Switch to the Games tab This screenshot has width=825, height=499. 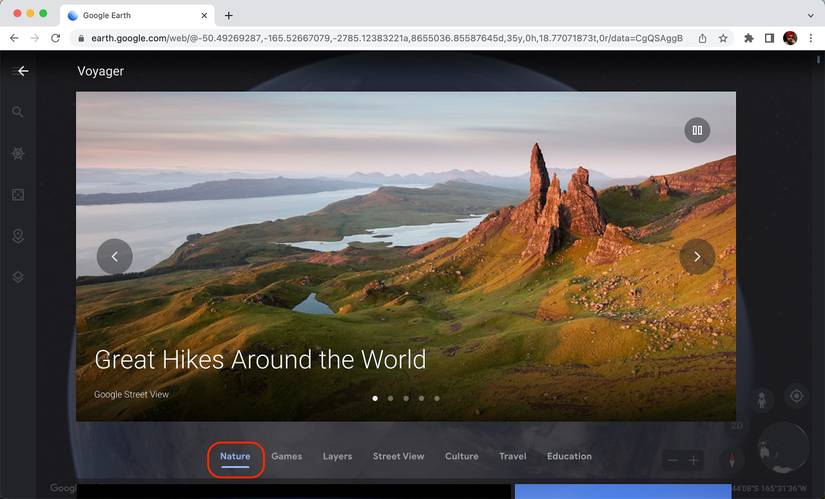click(287, 456)
